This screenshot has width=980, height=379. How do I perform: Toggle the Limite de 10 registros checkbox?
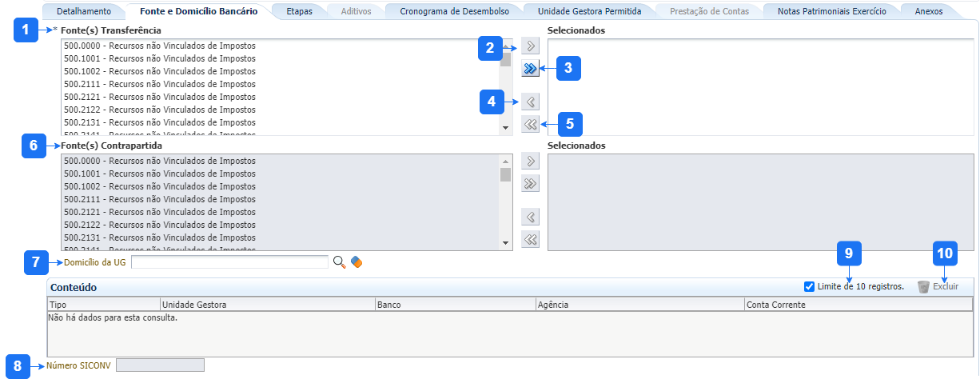pyautogui.click(x=809, y=286)
